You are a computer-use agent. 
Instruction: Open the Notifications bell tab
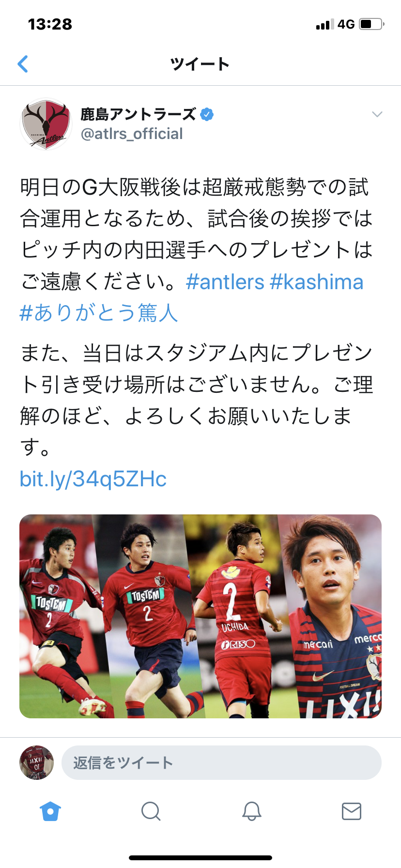coord(251,811)
